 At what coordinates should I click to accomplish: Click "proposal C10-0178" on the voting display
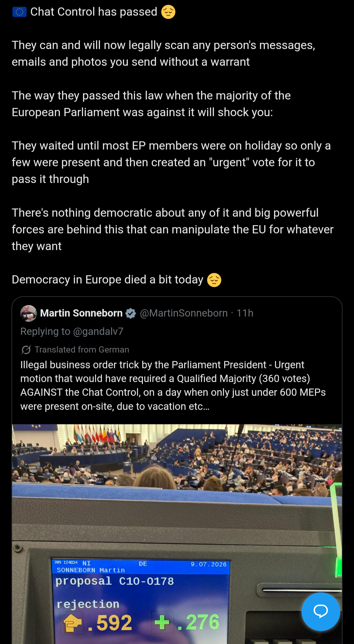click(x=115, y=581)
